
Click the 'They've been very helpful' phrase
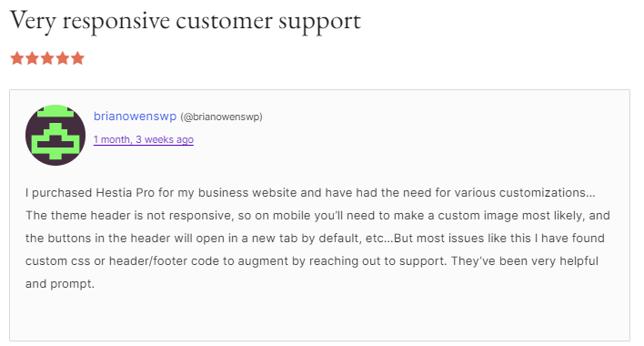coord(525,261)
